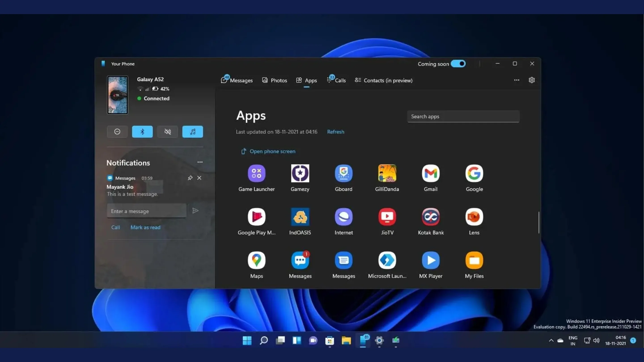Viewport: 644px width, 362px height.
Task: Launch GilliDanda from the apps grid
Action: [x=387, y=178]
